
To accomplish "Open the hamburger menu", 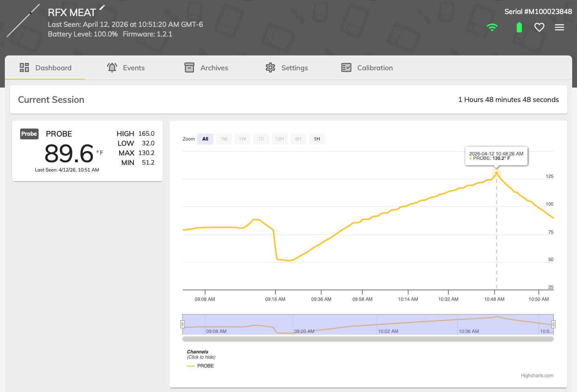I will coord(559,27).
